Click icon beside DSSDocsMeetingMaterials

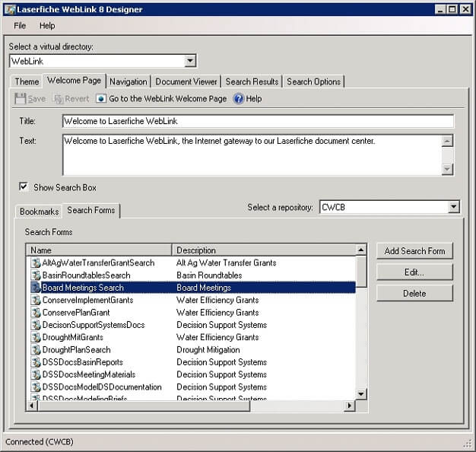click(36, 374)
